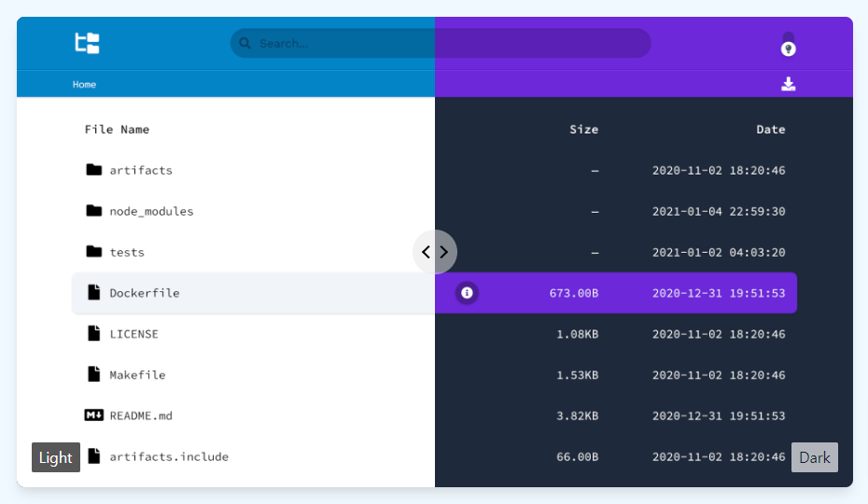Click the comparison slider handle with arrows
Image resolution: width=868 pixels, height=504 pixels.
(x=435, y=252)
